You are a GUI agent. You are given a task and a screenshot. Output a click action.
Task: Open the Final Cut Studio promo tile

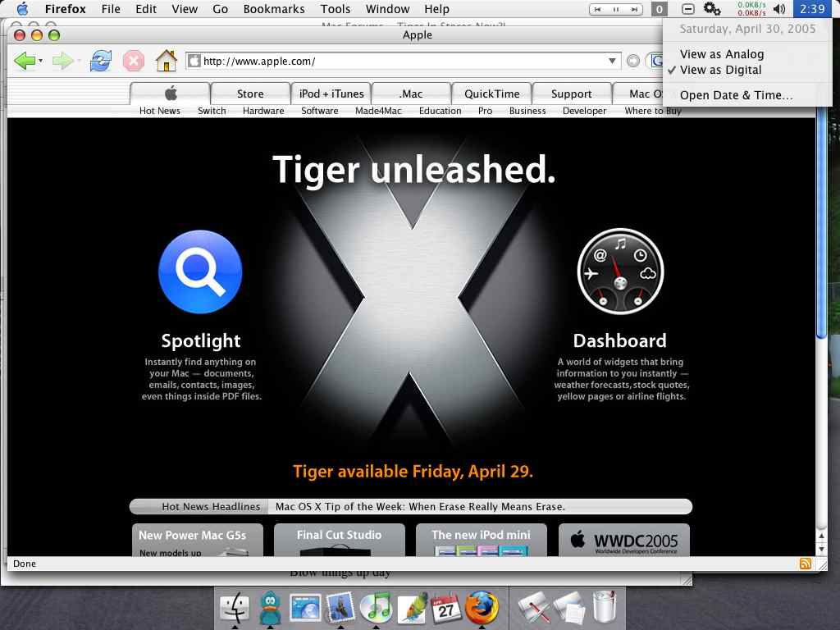(339, 540)
